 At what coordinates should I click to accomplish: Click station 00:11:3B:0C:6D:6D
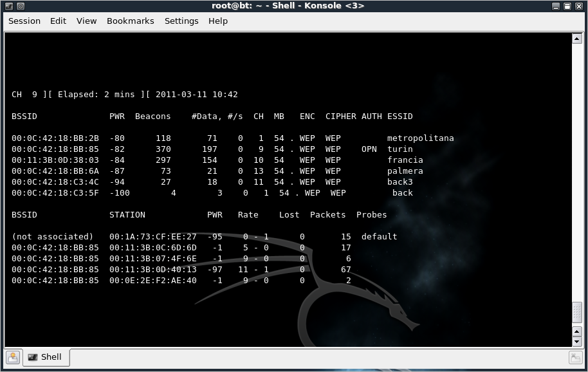pos(153,248)
